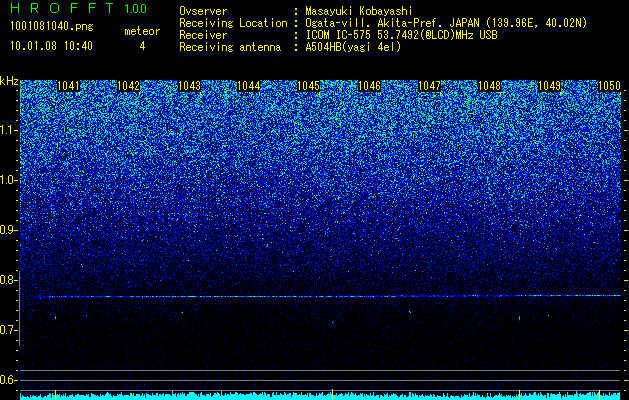Click the 'Receiving Location' label
This screenshot has height=400, width=629.
click(x=233, y=23)
